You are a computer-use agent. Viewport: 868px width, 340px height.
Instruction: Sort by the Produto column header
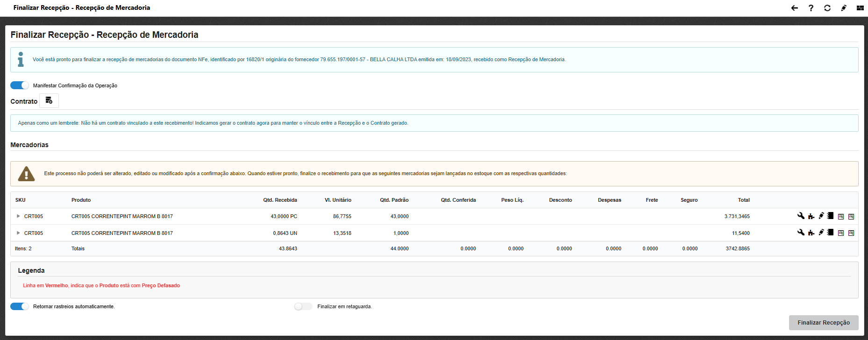click(81, 200)
